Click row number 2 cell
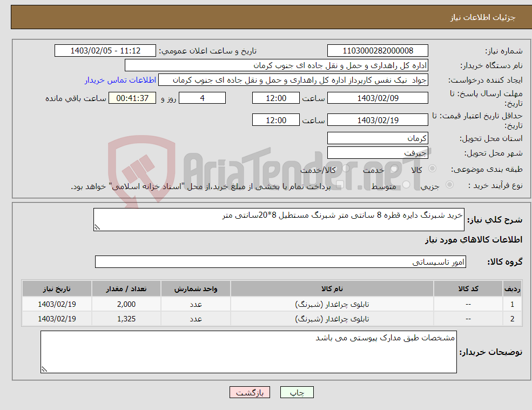The image size is (532, 410). [x=513, y=319]
